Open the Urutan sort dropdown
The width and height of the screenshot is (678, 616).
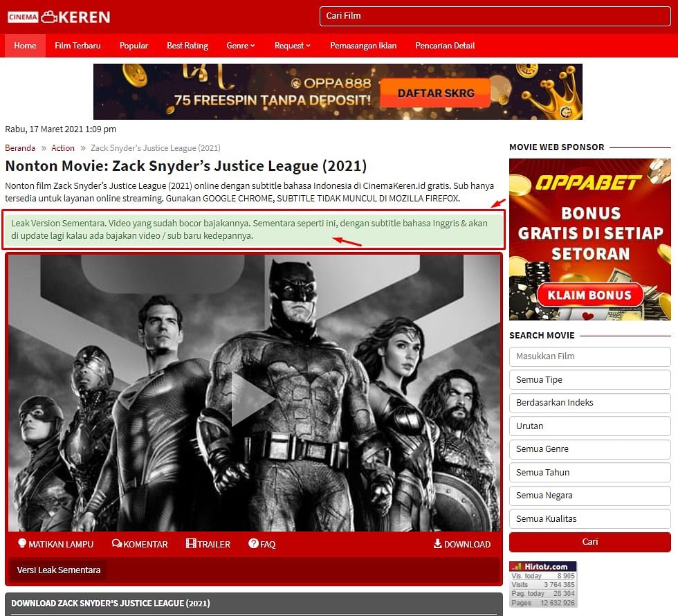(589, 426)
